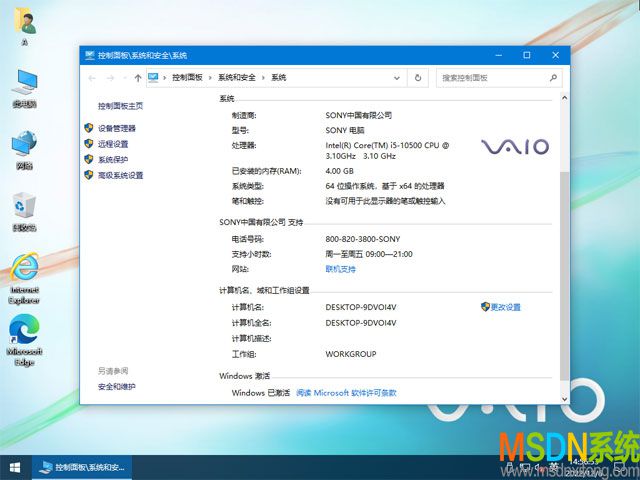Click the scrollbar down arrow
640x480 pixels.
(564, 399)
